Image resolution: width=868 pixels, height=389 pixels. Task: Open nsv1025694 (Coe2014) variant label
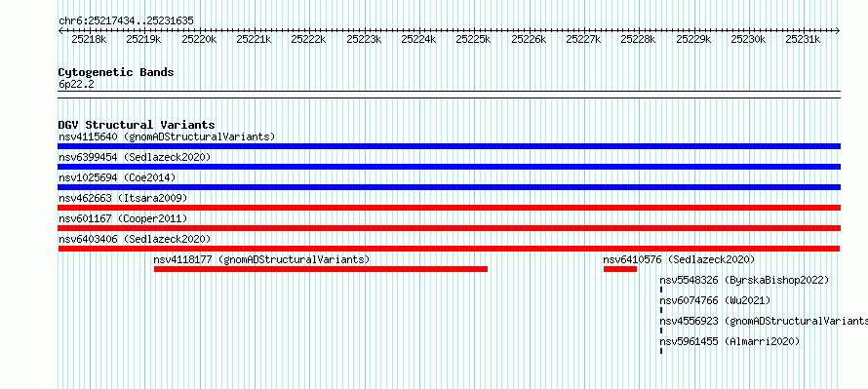tap(117, 177)
